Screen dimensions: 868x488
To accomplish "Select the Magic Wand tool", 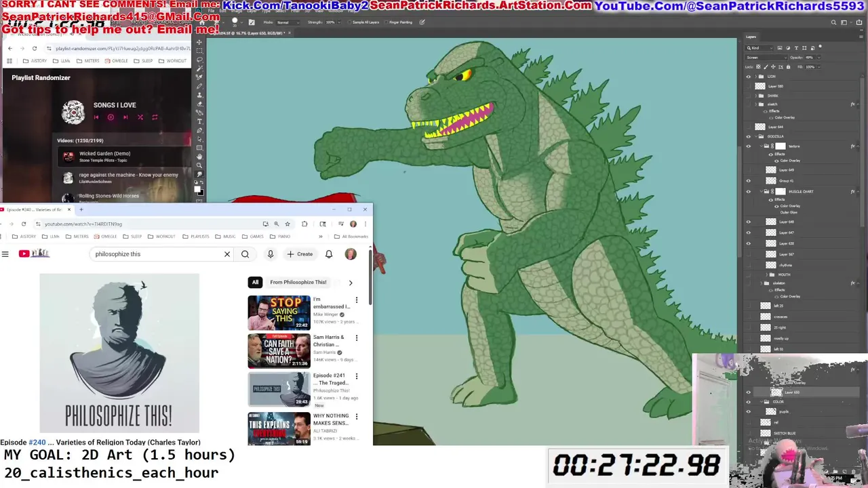I will [199, 68].
